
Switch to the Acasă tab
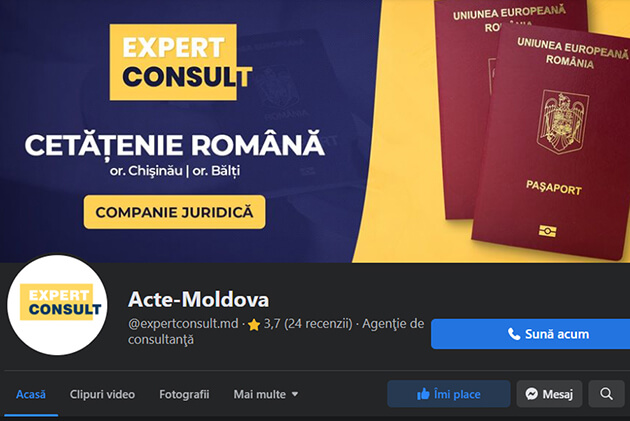31,394
